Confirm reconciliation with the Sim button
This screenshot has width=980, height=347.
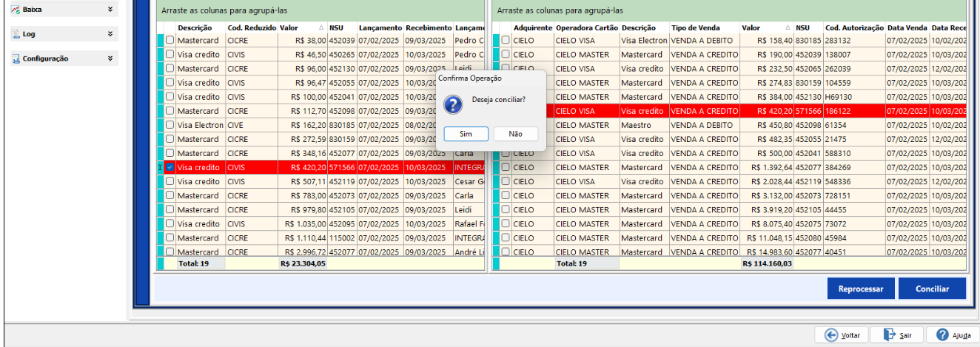466,134
